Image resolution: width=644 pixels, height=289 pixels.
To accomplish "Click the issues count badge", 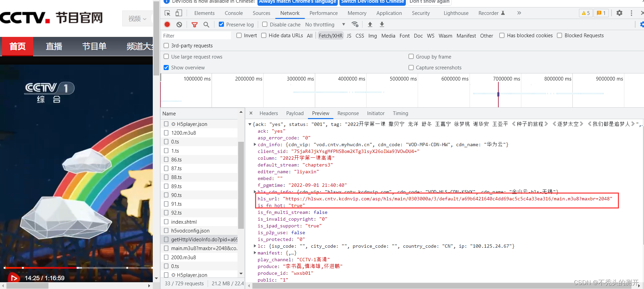I will click(x=601, y=13).
